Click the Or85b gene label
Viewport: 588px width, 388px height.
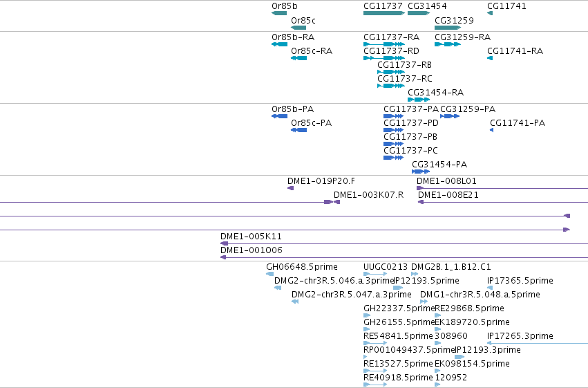[284, 6]
